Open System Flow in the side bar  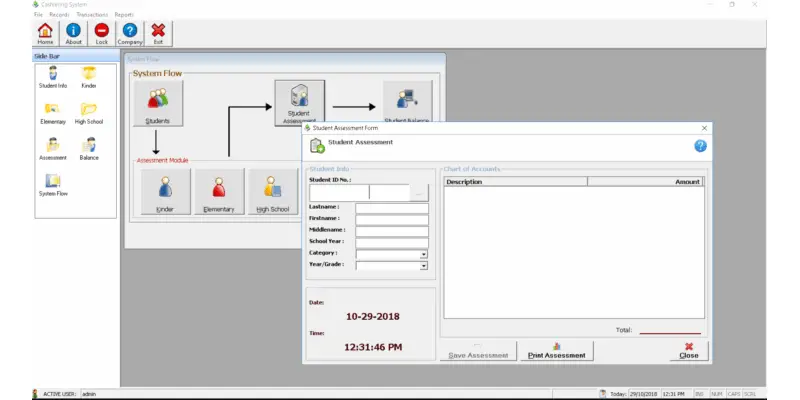click(x=53, y=185)
